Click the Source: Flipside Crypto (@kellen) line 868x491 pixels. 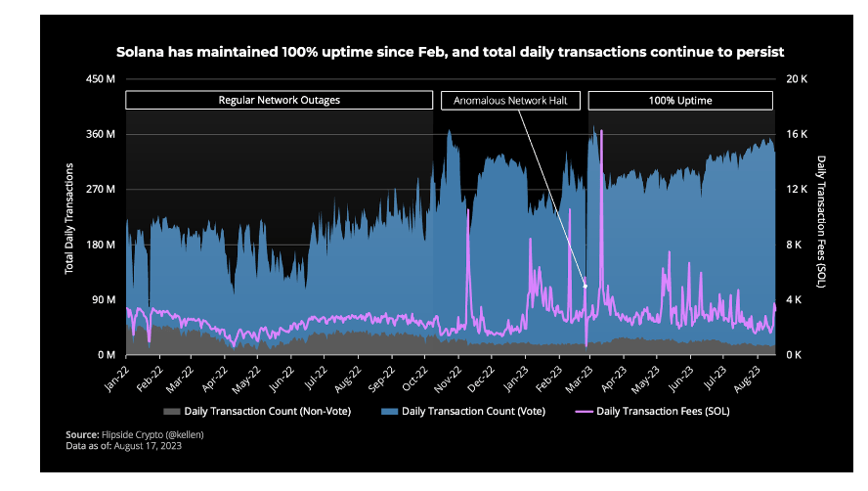(x=135, y=435)
